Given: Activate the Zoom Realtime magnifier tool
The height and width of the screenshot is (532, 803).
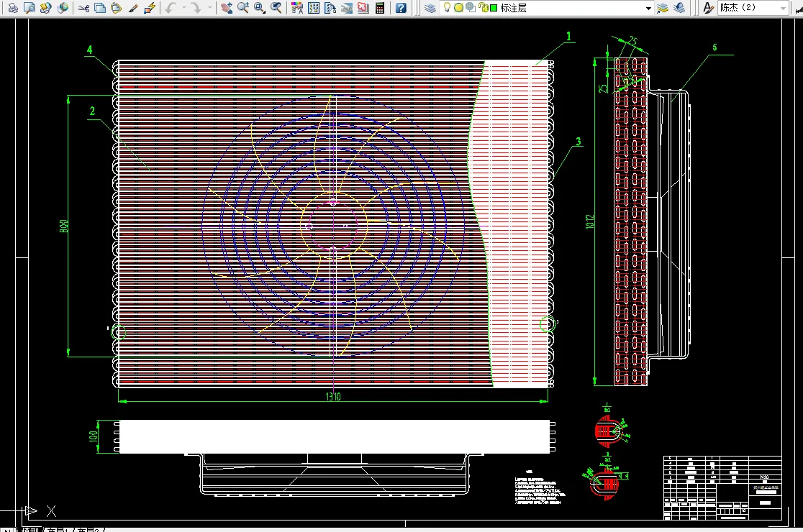Looking at the screenshot, I should click(242, 8).
